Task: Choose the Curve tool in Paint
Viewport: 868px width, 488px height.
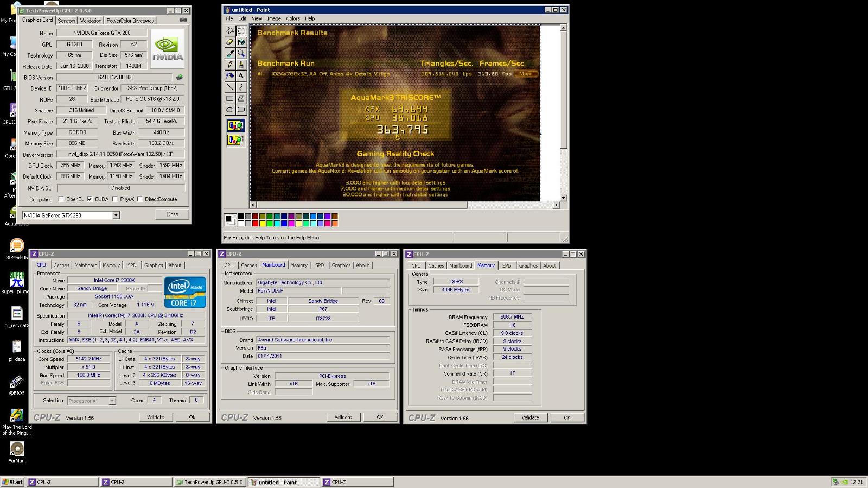Action: [241, 87]
